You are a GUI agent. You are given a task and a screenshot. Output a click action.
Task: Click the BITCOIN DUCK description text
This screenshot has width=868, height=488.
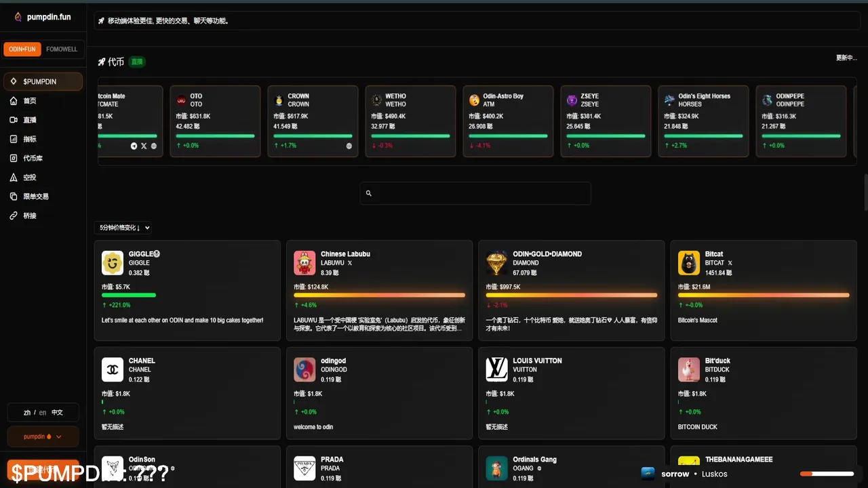pos(698,427)
